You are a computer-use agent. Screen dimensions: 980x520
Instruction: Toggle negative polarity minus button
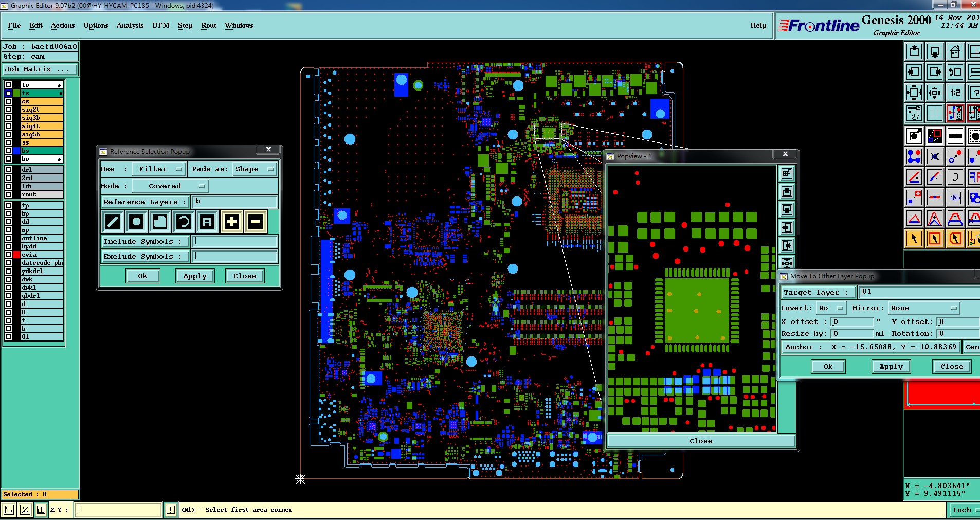(256, 222)
